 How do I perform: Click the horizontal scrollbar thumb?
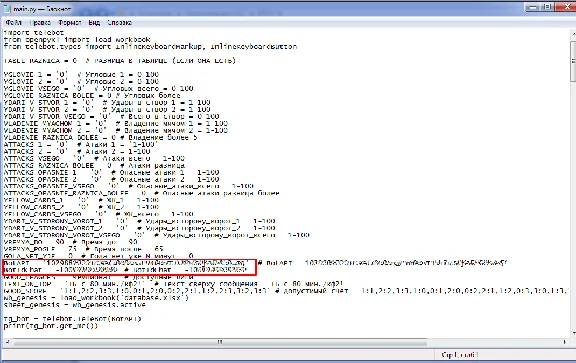click(x=220, y=342)
